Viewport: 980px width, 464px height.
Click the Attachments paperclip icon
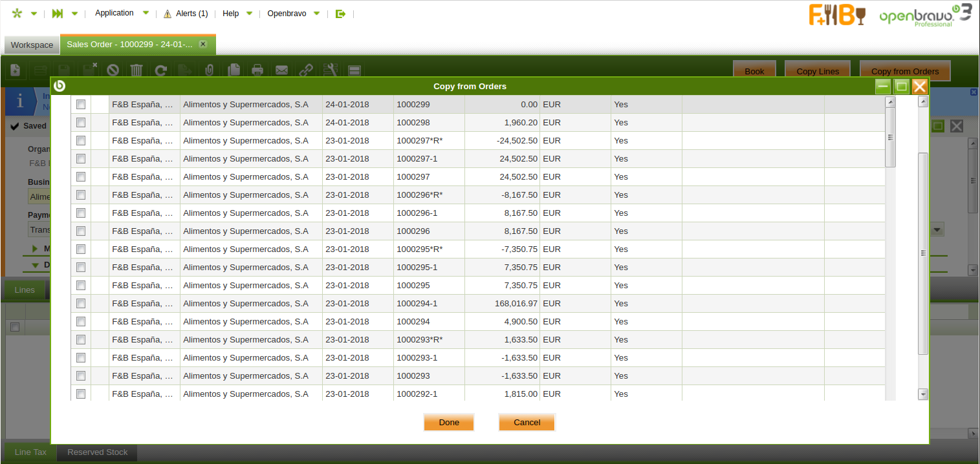click(x=209, y=70)
